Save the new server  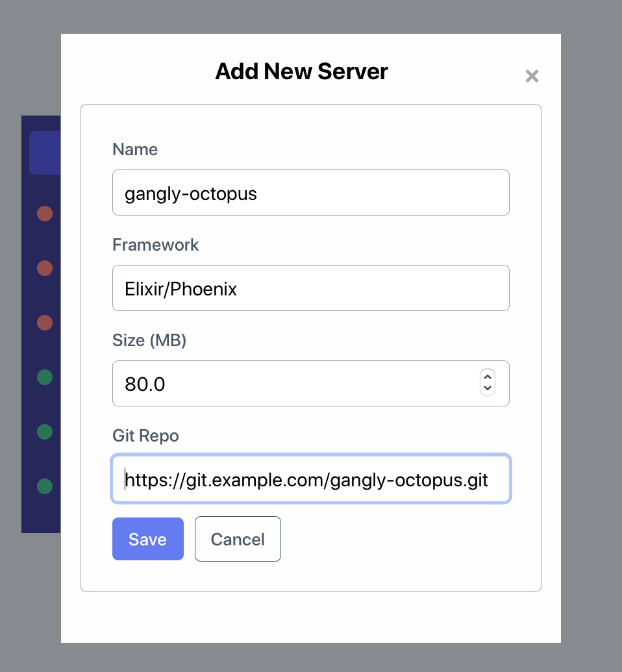click(x=148, y=539)
